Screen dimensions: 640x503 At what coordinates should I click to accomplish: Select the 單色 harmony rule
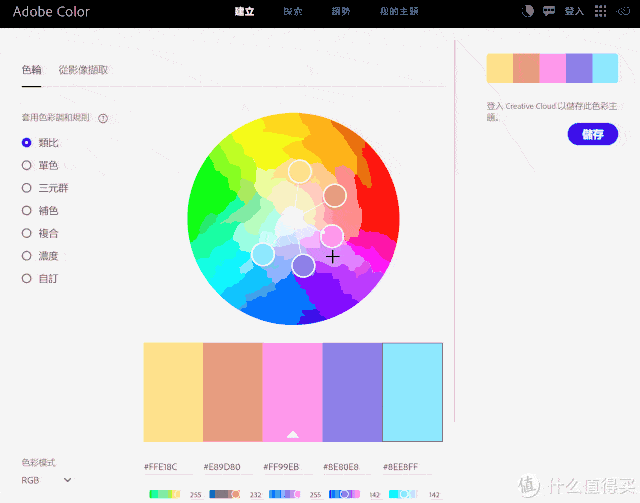(27, 165)
